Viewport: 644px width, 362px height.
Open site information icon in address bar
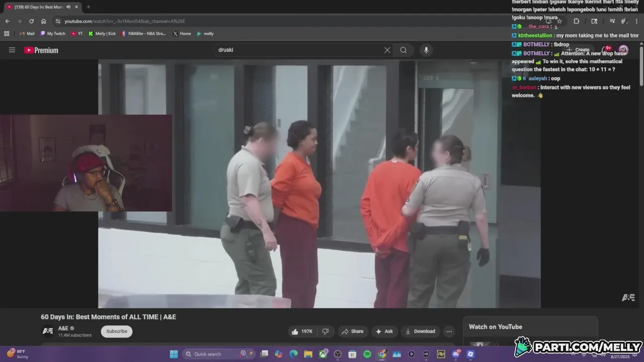pyautogui.click(x=58, y=21)
